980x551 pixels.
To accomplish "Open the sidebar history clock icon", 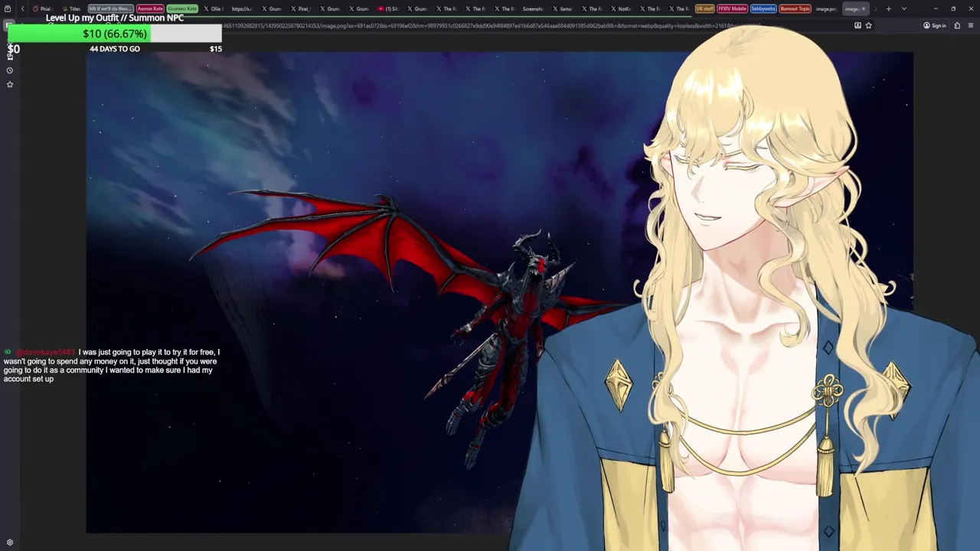I will pos(10,70).
